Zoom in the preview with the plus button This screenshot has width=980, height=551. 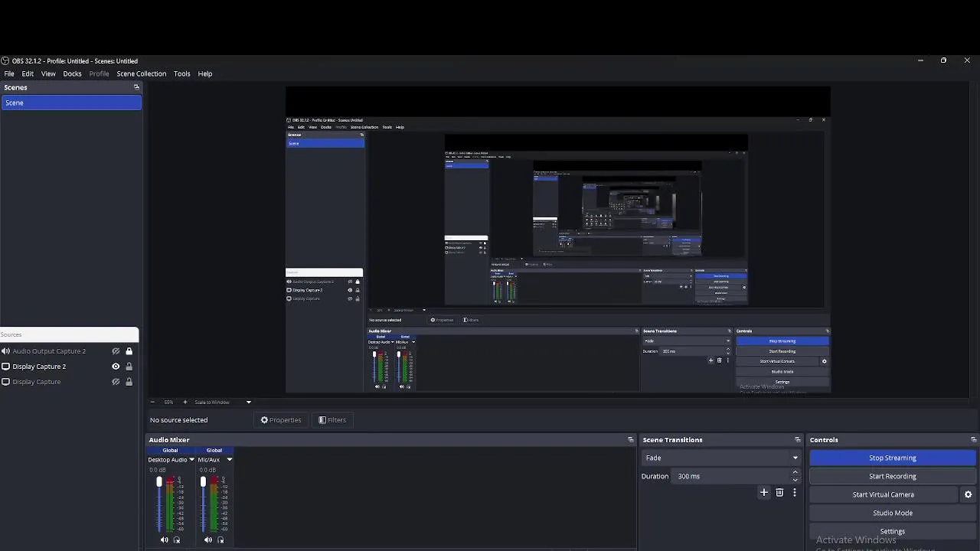185,402
